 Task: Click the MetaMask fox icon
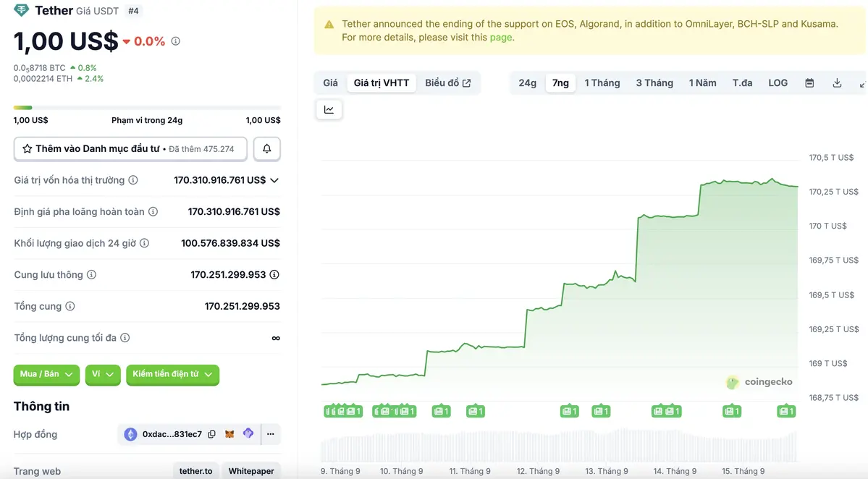tap(229, 434)
